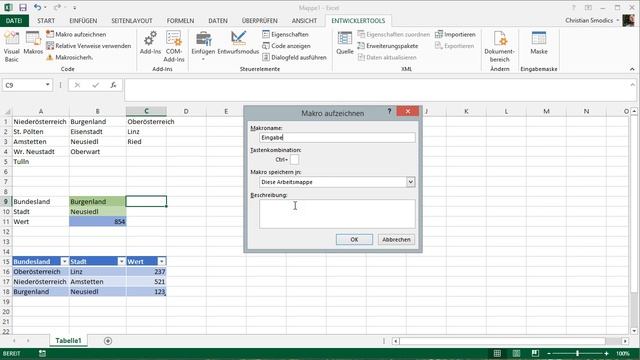640x360 pixels.
Task: Toggle Relative Verweise verwenden
Action: (x=89, y=46)
